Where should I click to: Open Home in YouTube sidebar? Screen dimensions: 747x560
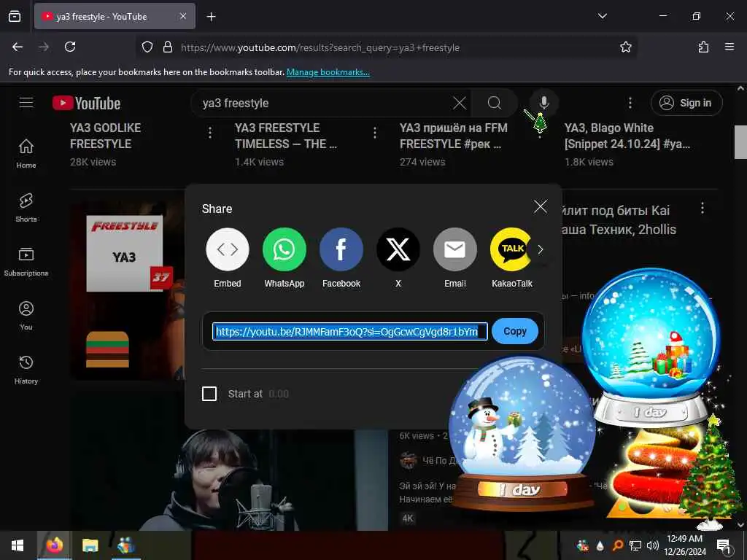[26, 153]
